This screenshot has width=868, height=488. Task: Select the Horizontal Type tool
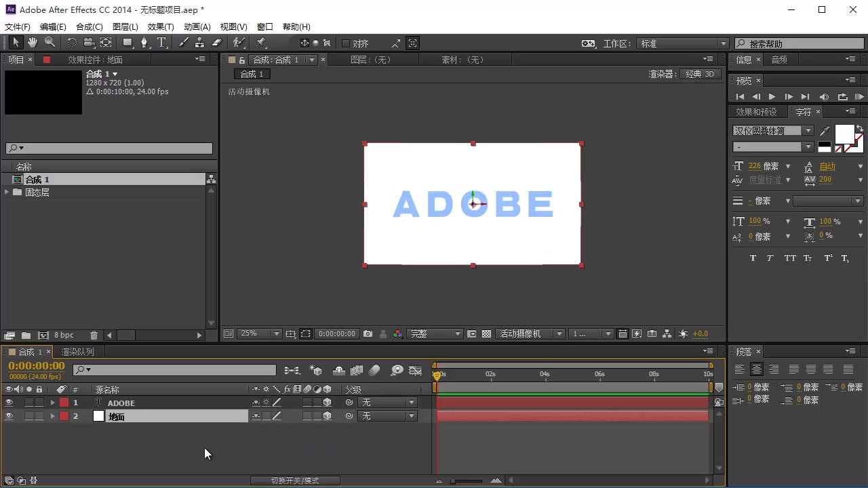[162, 43]
